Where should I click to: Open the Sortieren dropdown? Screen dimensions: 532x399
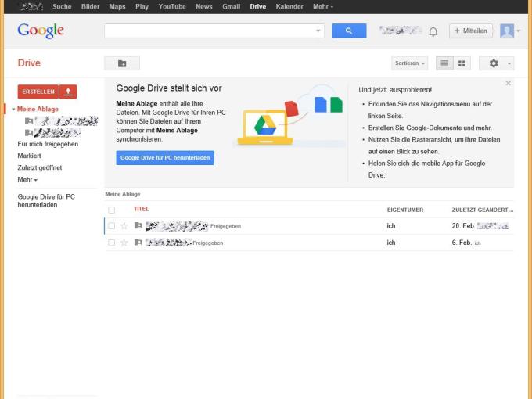click(409, 63)
